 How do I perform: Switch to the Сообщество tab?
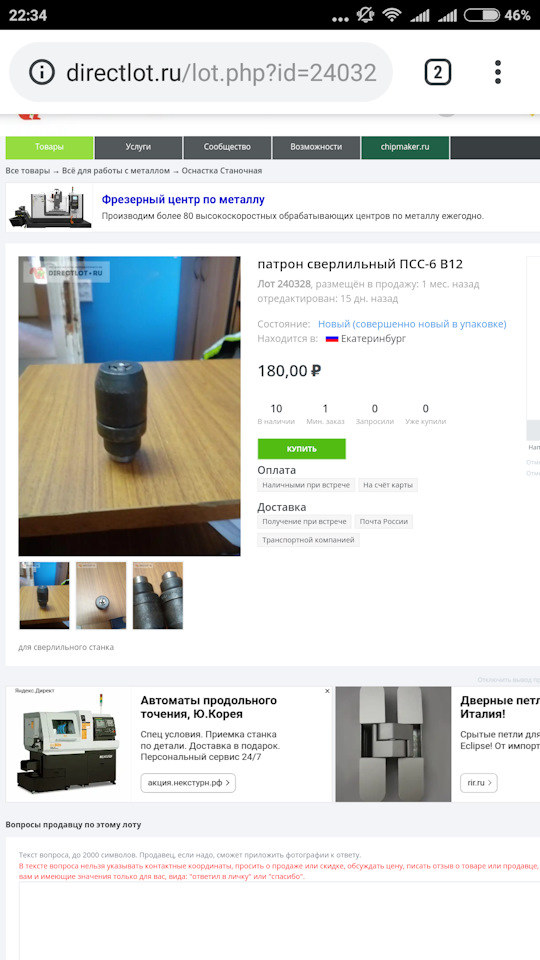point(227,148)
